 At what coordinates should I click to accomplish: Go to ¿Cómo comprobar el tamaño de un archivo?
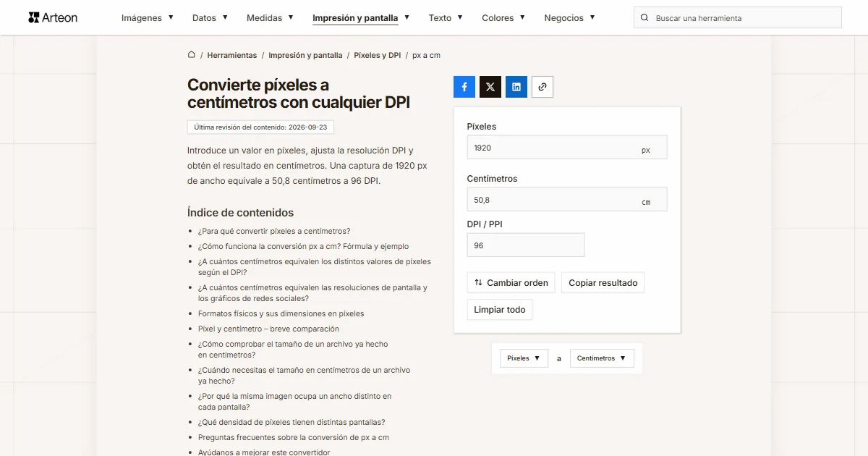[293, 350]
